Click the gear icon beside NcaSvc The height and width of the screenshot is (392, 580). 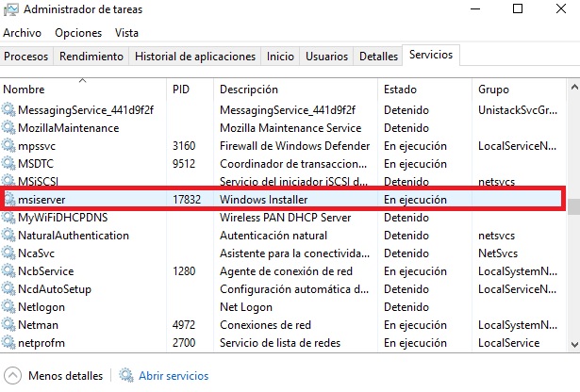8,253
